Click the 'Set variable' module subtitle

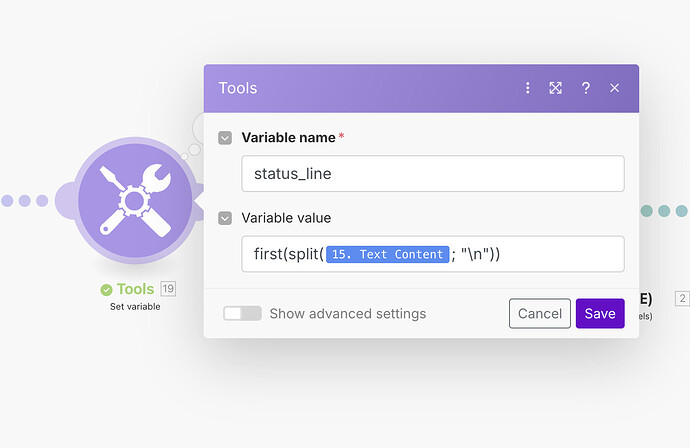pyautogui.click(x=135, y=306)
